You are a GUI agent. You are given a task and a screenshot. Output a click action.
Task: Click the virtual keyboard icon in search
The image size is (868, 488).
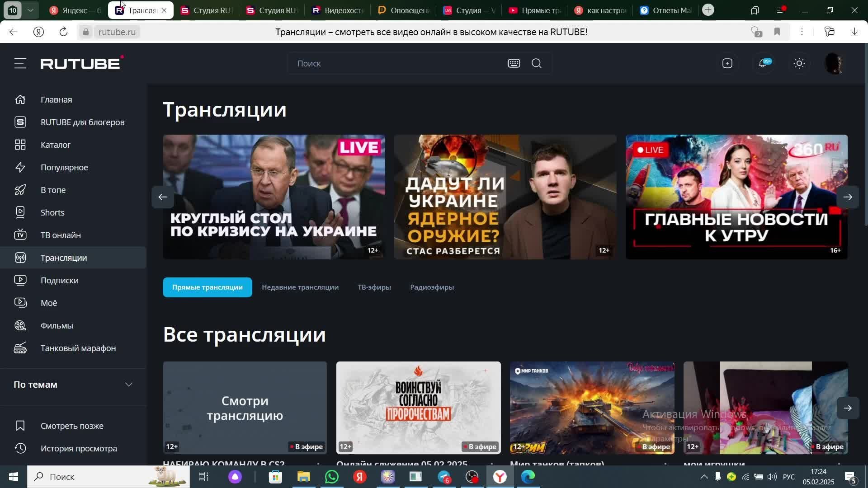click(514, 63)
